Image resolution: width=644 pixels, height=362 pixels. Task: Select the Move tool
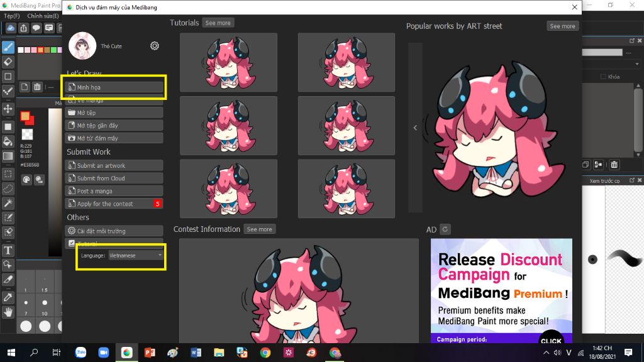pyautogui.click(x=8, y=109)
